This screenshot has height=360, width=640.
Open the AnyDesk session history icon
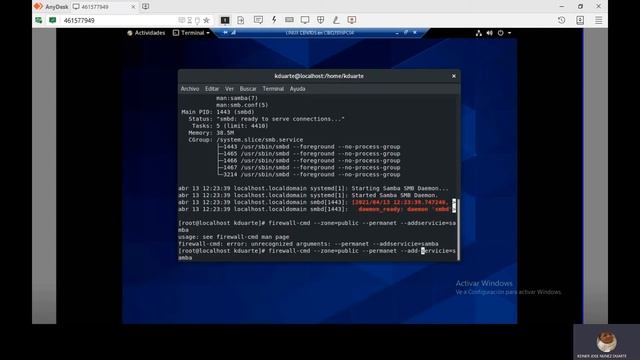point(562,20)
